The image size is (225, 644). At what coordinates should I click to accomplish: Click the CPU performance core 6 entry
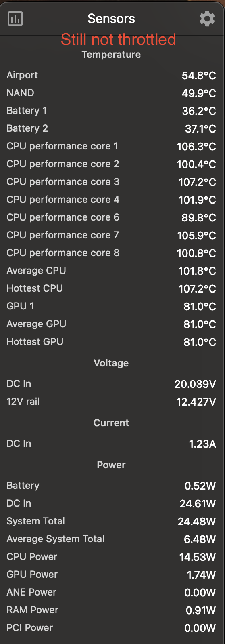111,217
